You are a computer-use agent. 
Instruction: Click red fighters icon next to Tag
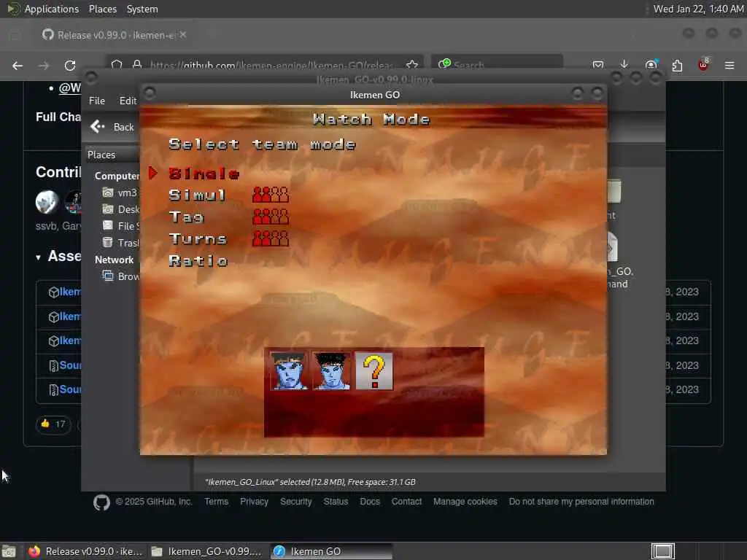[271, 217]
